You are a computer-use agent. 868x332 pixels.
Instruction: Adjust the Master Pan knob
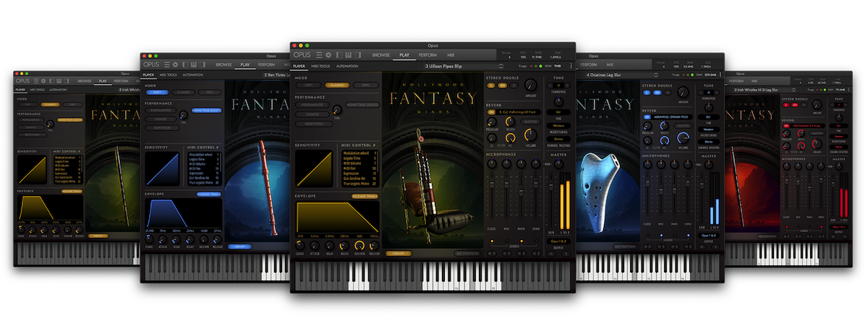tap(558, 164)
